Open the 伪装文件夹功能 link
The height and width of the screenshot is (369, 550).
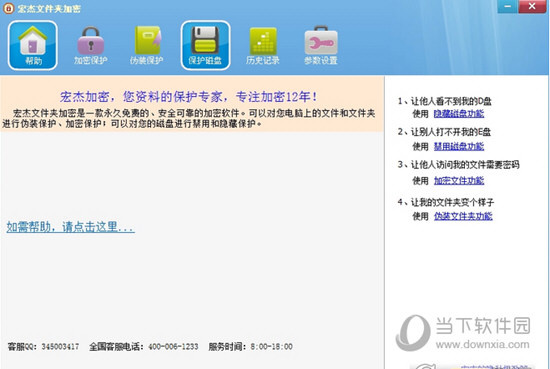[x=463, y=216]
